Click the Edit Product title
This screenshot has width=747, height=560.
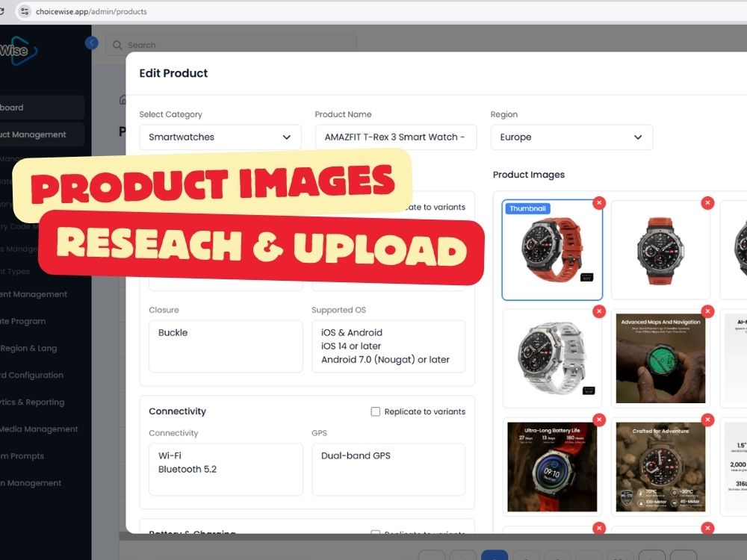[173, 73]
